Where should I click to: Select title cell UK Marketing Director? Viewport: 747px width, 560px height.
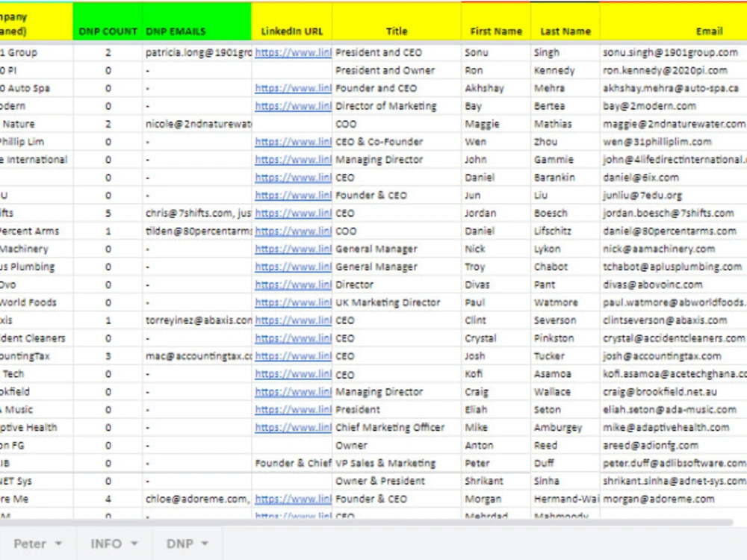pos(397,302)
